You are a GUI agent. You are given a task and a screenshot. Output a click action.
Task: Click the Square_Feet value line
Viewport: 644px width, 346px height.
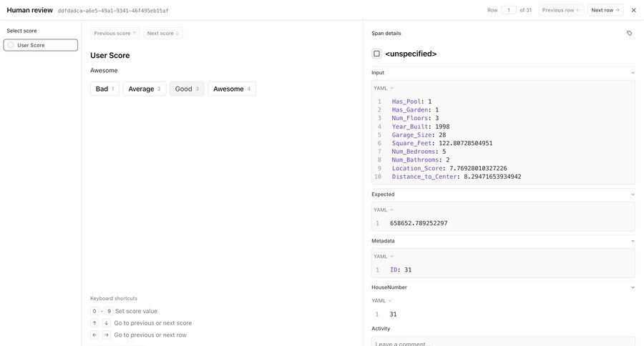pyautogui.click(x=442, y=143)
